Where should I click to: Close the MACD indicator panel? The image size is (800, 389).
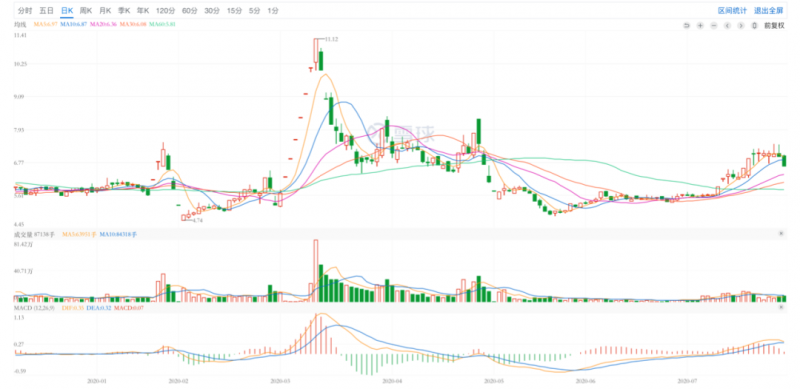[x=781, y=308]
